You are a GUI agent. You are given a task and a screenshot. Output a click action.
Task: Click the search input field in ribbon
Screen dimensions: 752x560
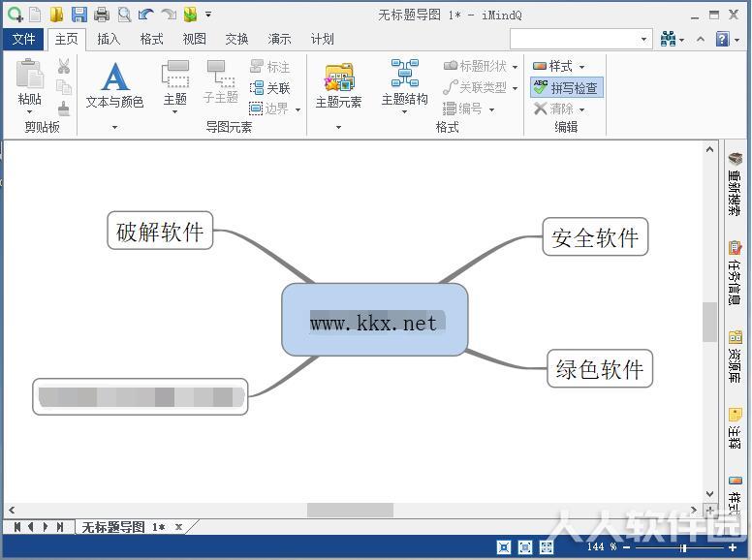click(x=575, y=39)
